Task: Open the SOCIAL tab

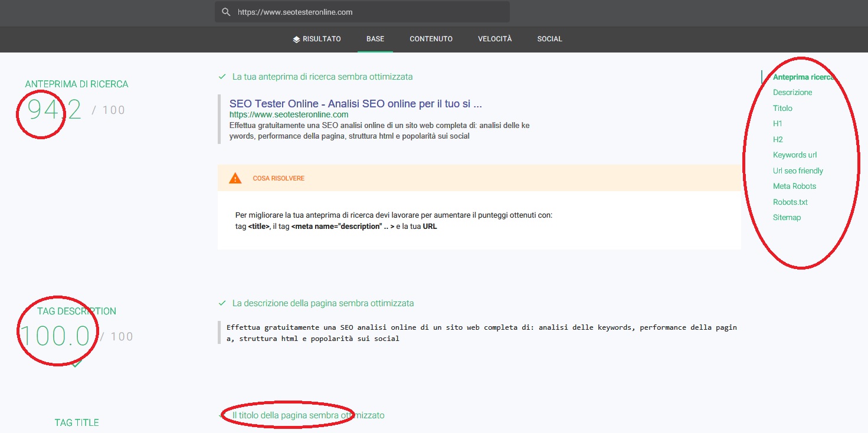Action: [550, 39]
